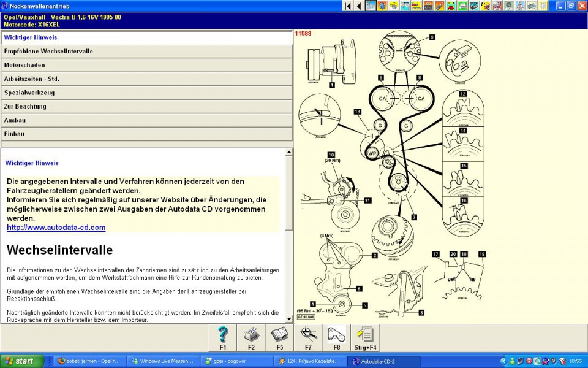Open the warning triangle toolbar icon
The image size is (588, 368).
520,6
